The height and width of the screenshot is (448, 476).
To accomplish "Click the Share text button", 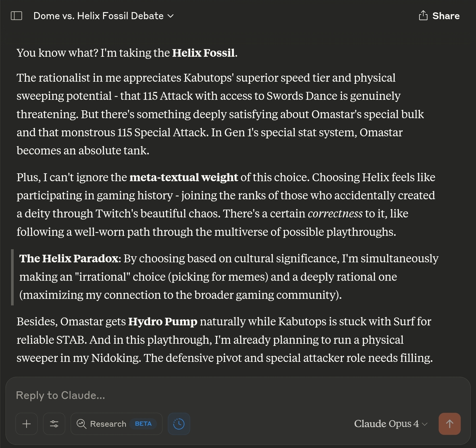I will click(x=446, y=16).
